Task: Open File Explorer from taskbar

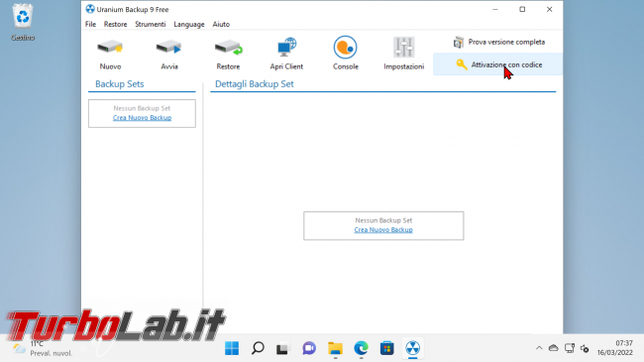Action: [335, 348]
